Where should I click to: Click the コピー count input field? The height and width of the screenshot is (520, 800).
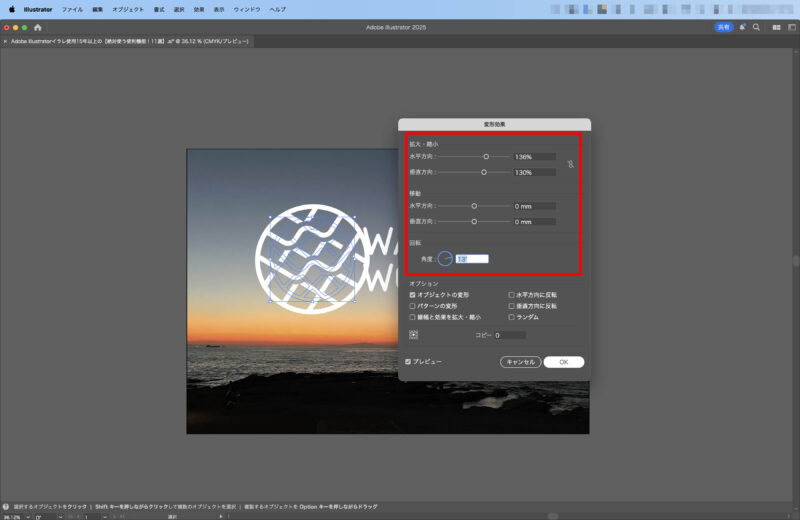coord(509,335)
